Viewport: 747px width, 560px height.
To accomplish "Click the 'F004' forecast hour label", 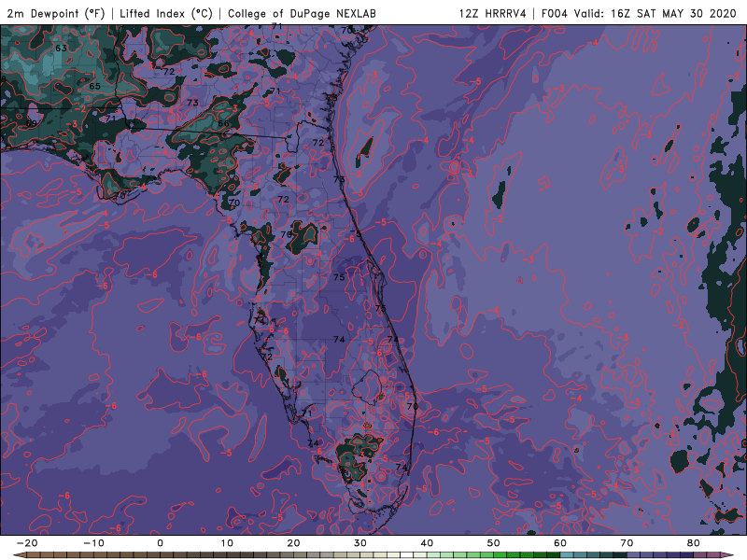I will click(x=555, y=14).
